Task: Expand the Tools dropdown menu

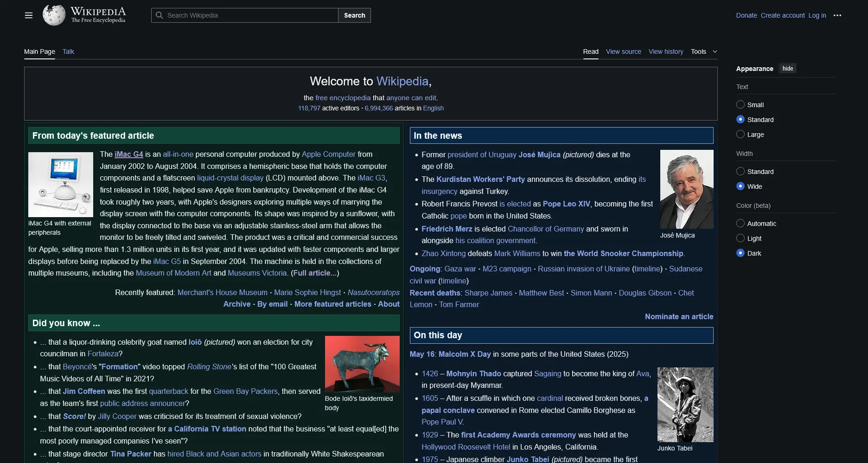Action: click(704, 51)
